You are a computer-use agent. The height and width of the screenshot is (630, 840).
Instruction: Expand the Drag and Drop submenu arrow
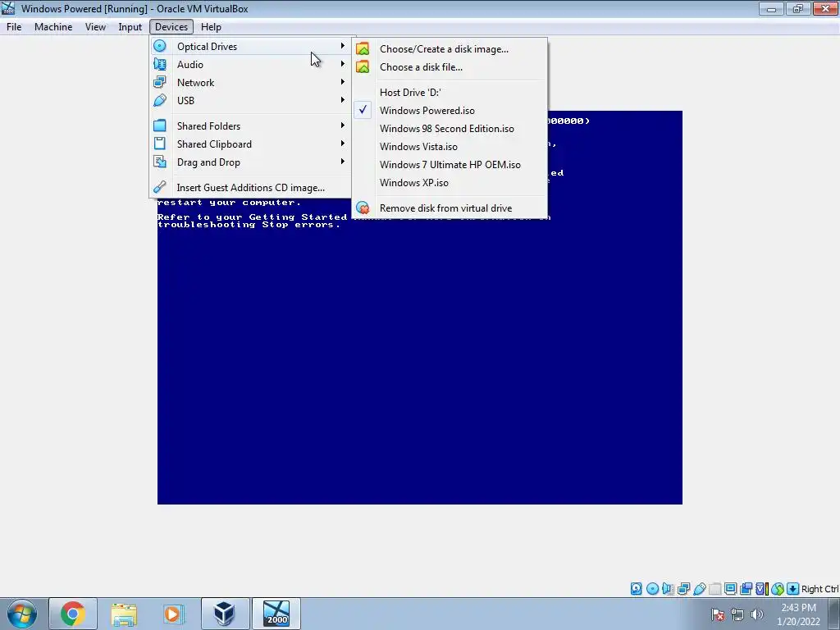coord(342,162)
